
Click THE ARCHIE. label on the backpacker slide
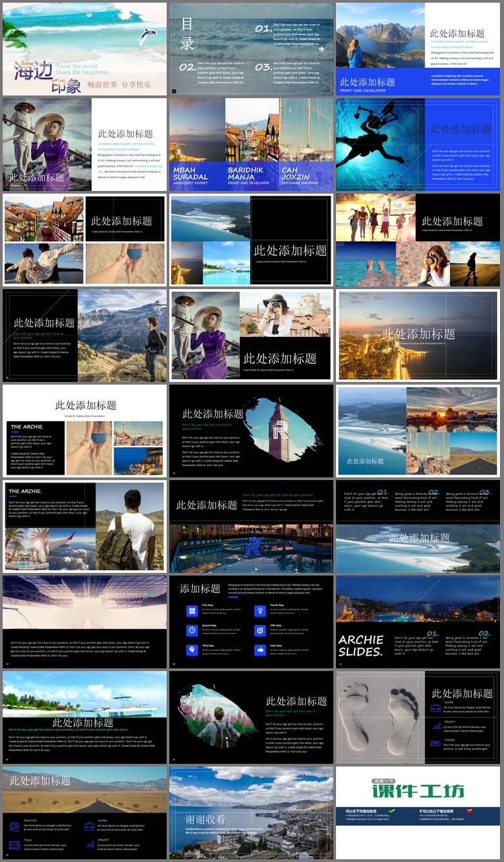[25, 491]
